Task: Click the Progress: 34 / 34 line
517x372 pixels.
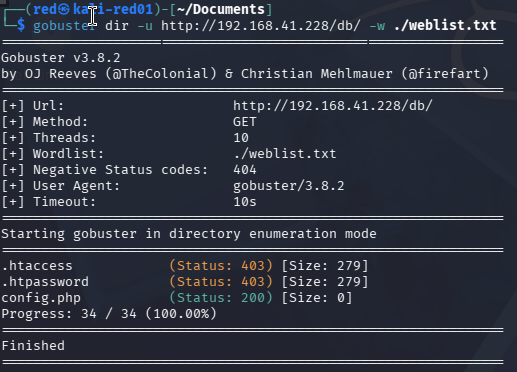Action: coord(109,314)
